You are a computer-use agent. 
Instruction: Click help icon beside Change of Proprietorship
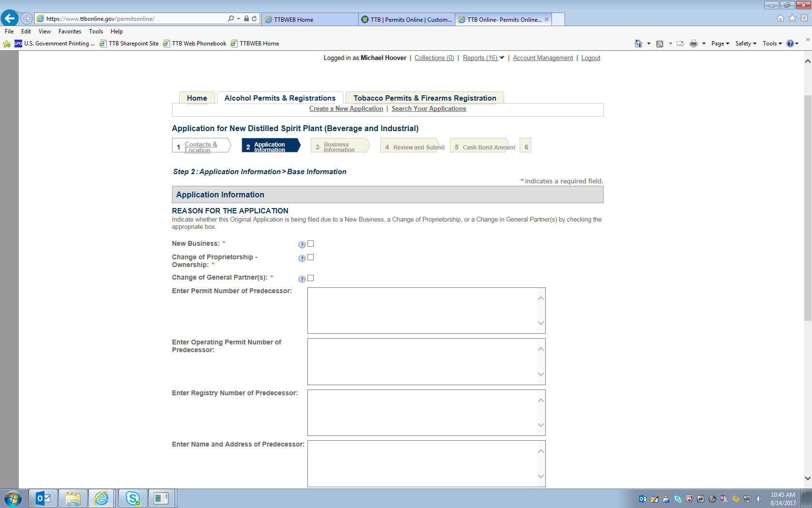(x=302, y=258)
